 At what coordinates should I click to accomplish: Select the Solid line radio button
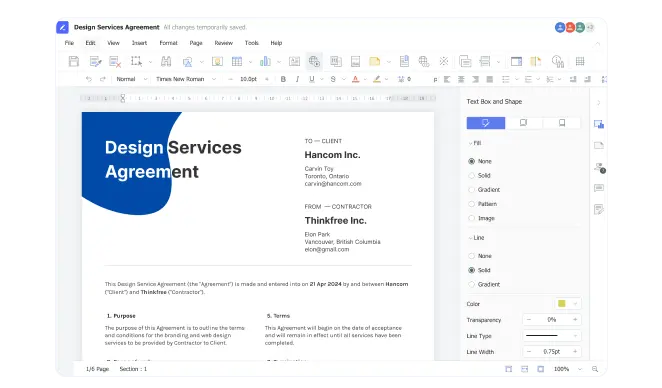tap(472, 270)
